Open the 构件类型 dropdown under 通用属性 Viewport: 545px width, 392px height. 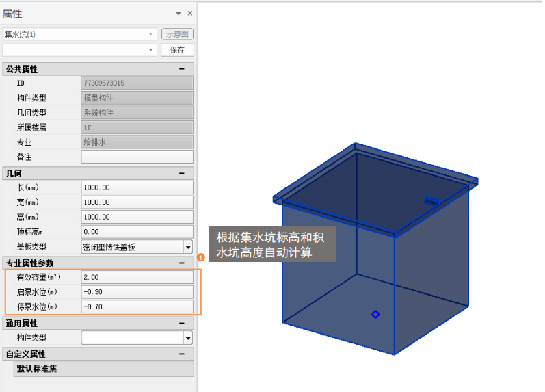coord(187,338)
